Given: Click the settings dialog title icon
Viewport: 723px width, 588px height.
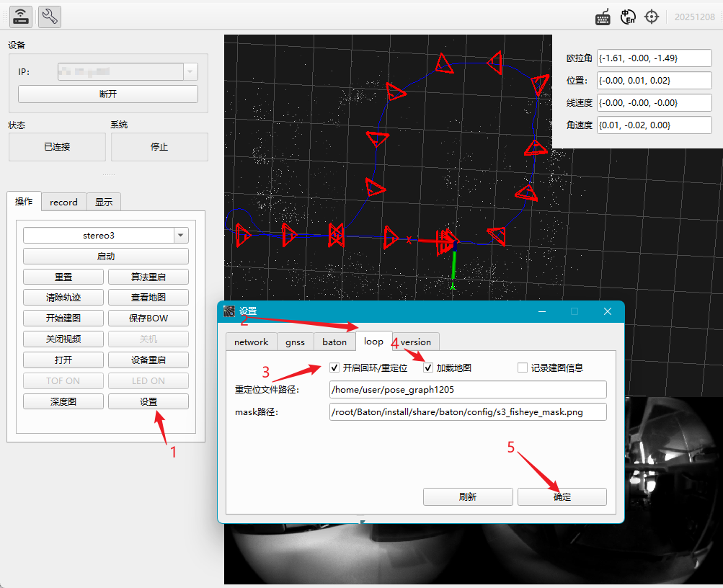Looking at the screenshot, I should (x=229, y=311).
